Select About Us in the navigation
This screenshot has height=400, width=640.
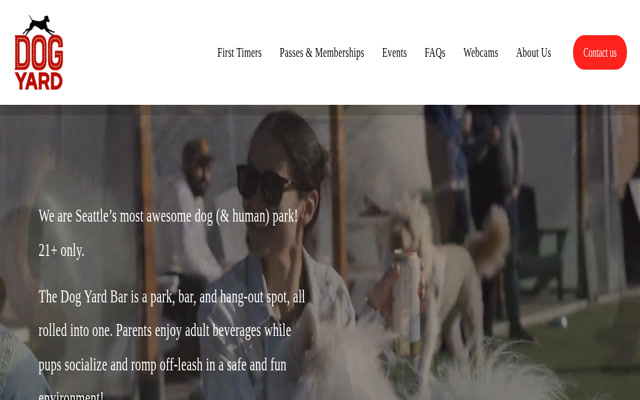(533, 53)
